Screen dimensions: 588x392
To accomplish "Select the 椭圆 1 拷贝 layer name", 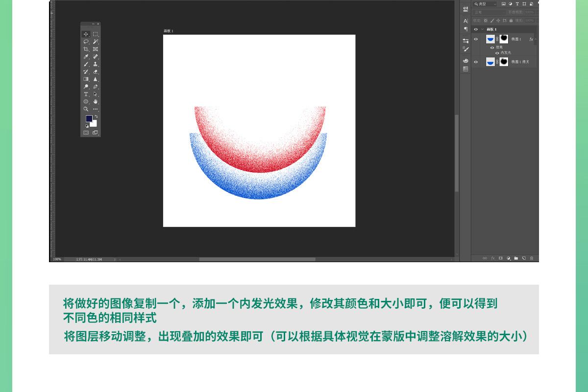I will pyautogui.click(x=520, y=62).
